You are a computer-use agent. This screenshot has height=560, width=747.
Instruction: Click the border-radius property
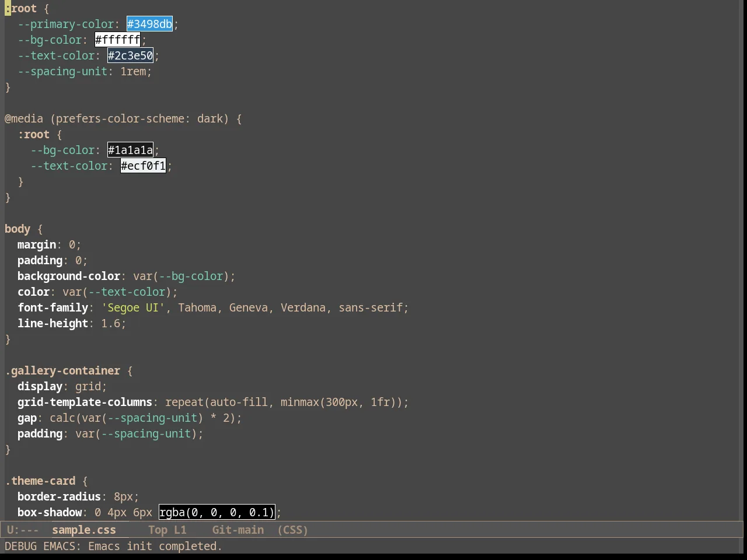point(59,496)
